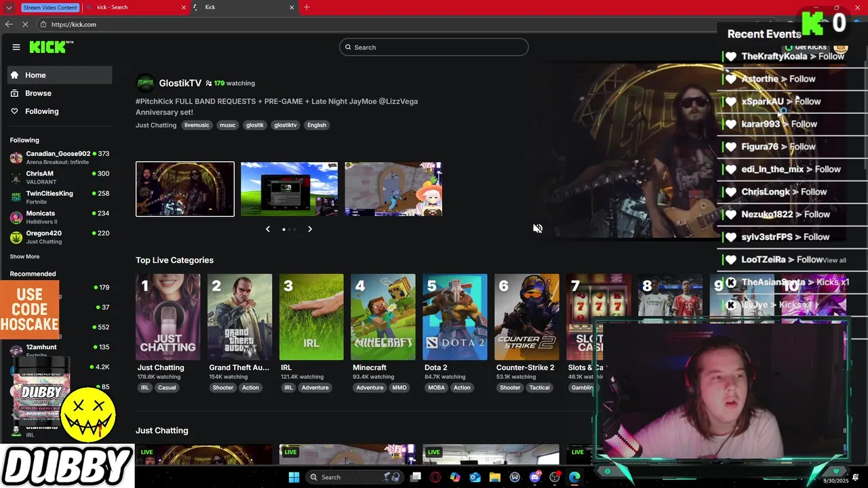868x488 pixels.
Task: Open the Counter-Strike 2 category card
Action: click(527, 317)
